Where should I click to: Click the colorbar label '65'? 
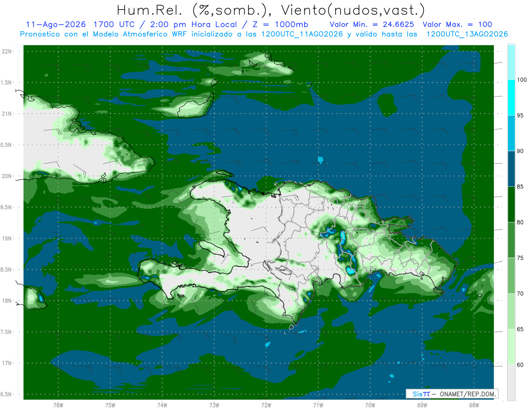521,329
